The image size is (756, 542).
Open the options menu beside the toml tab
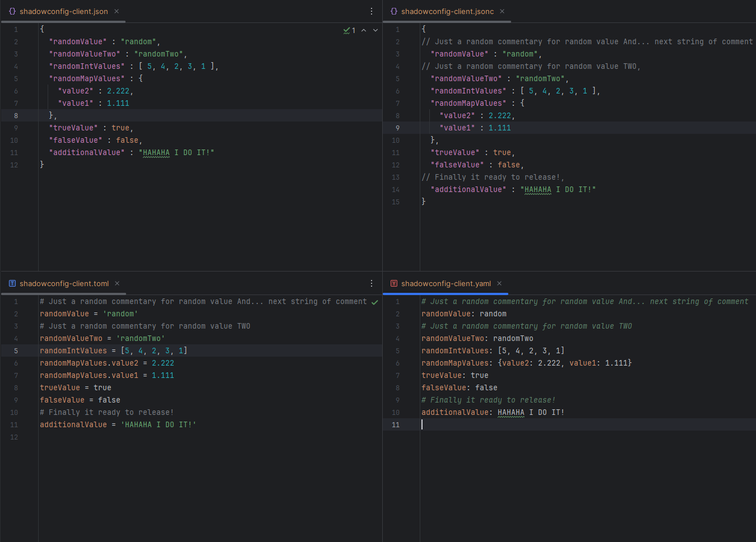(372, 283)
